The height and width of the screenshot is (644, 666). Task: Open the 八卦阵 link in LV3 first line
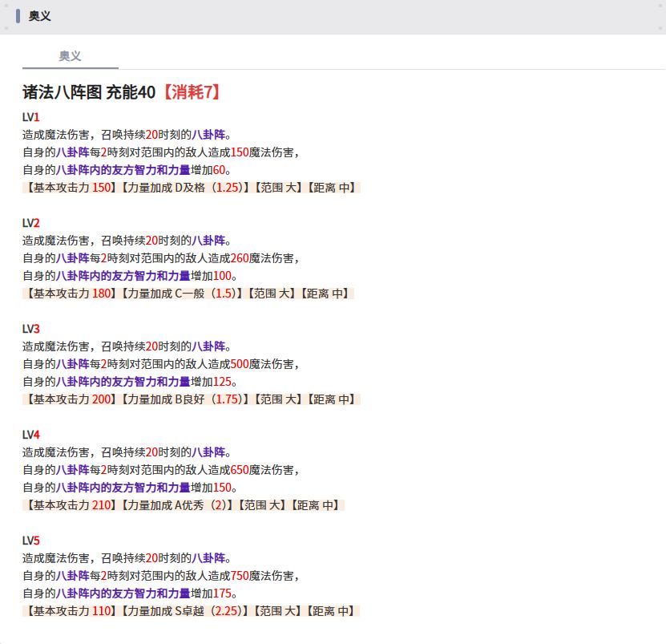[x=208, y=346]
